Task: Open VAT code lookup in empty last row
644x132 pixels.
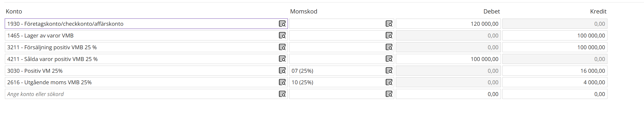Action: click(389, 94)
